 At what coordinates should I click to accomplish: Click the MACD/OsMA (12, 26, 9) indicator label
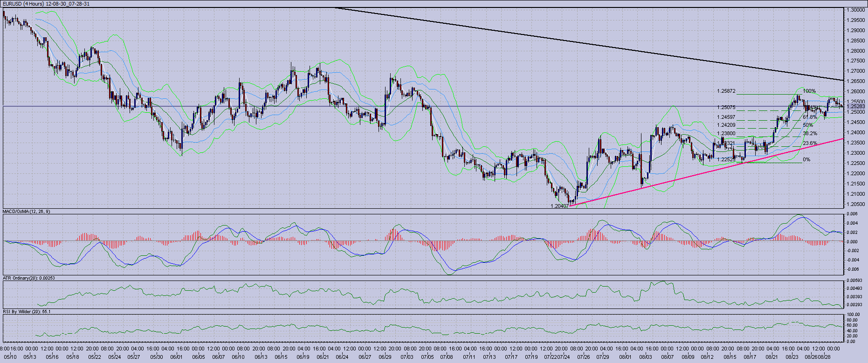pyautogui.click(x=27, y=212)
